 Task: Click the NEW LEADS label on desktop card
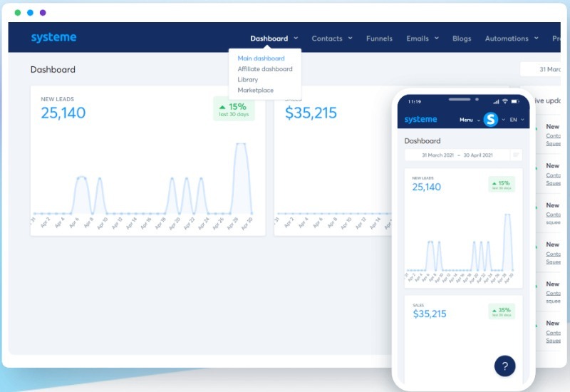[x=57, y=99]
